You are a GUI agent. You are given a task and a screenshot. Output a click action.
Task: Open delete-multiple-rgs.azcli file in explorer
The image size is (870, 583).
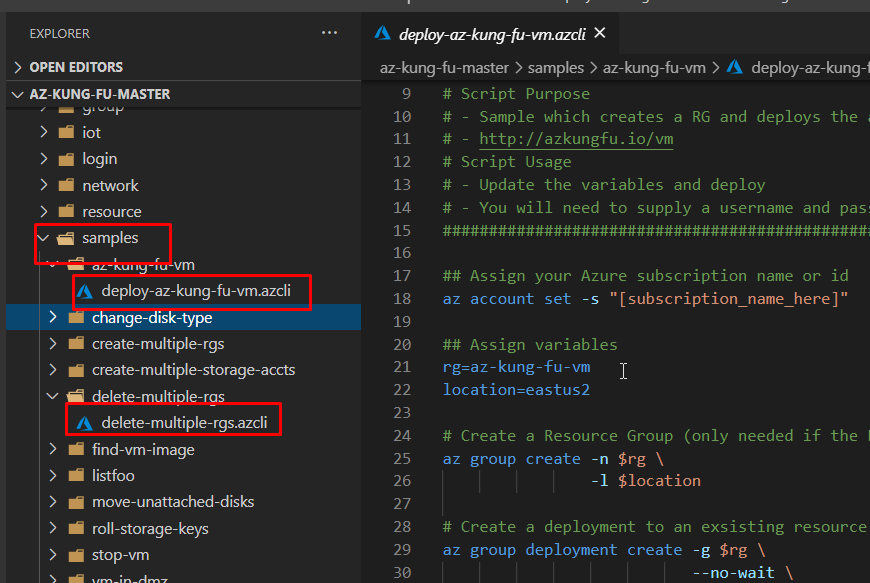tap(184, 422)
